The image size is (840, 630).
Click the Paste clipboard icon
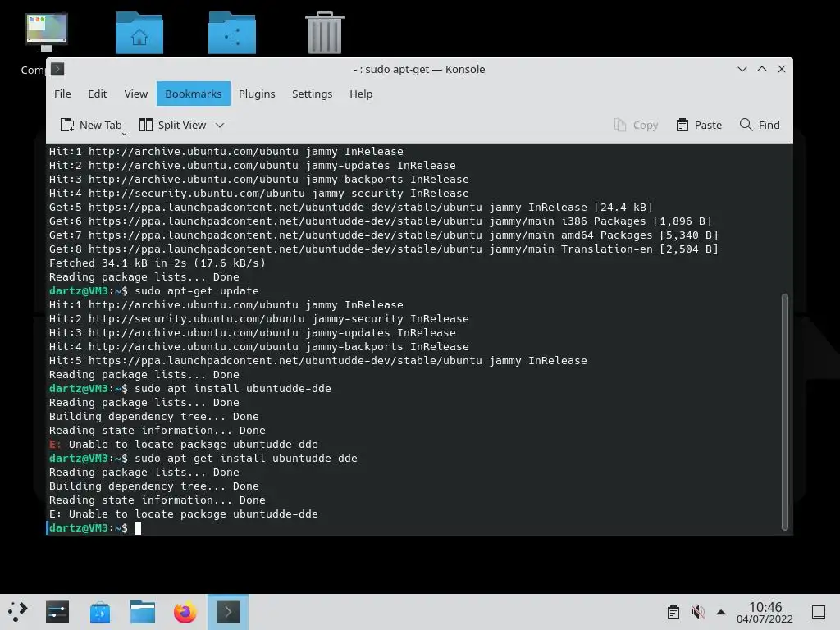click(x=682, y=125)
